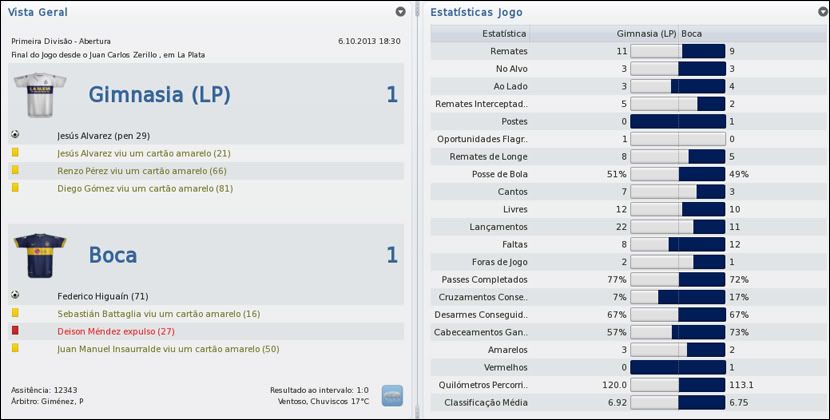Click goal ball icon beside Federico Higuaín
Image resolution: width=830 pixels, height=420 pixels.
tap(15, 295)
